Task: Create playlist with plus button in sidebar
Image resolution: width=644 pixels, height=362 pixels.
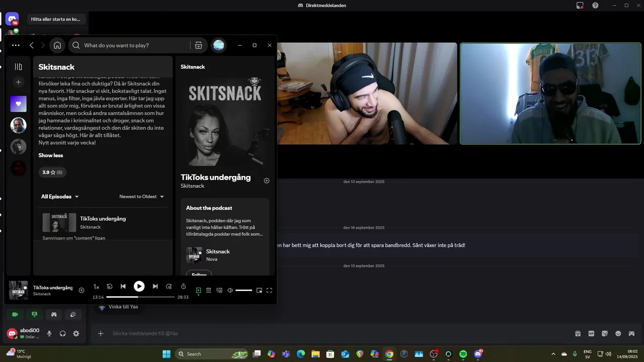Action: click(19, 82)
